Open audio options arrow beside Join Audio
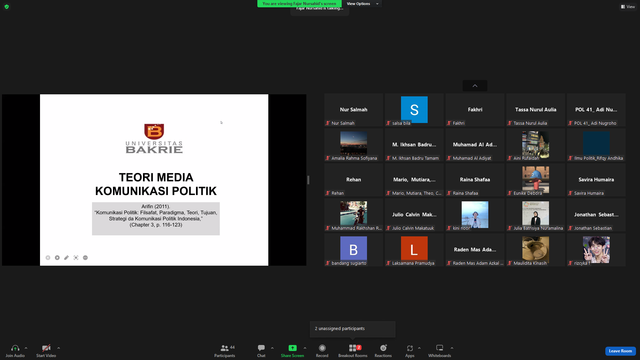 click(26, 348)
